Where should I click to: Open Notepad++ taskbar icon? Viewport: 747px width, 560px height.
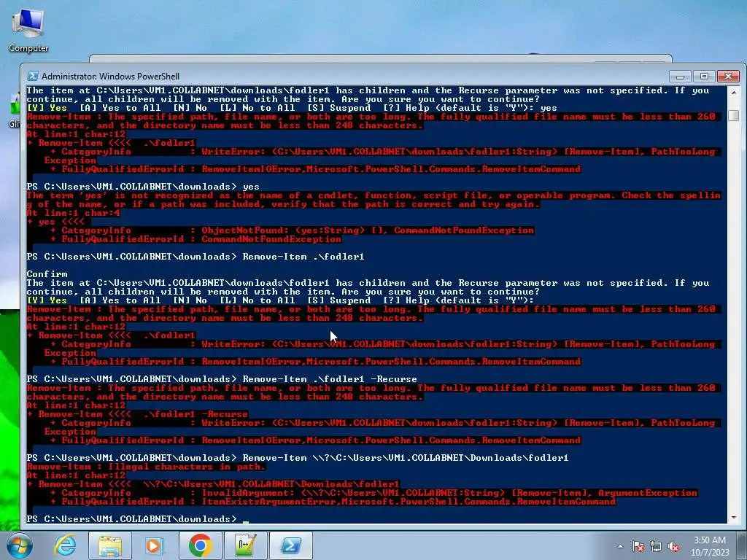(x=246, y=545)
